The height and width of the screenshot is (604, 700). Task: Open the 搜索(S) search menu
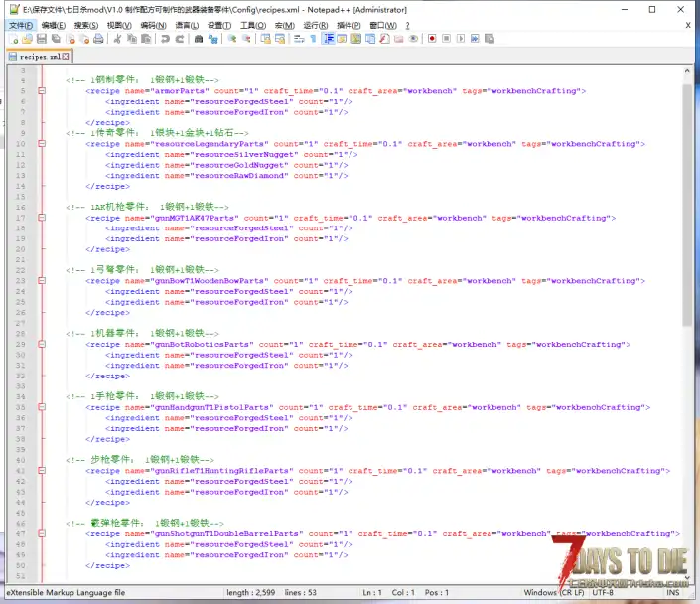[86, 26]
